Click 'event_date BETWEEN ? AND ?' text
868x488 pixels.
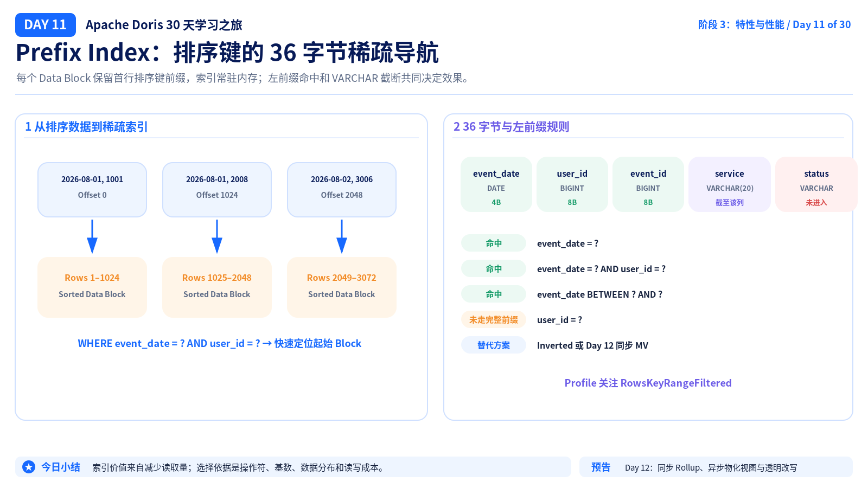point(600,294)
